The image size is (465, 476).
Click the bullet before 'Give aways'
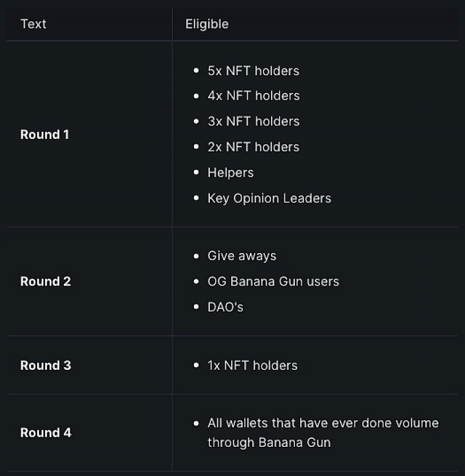click(x=196, y=256)
